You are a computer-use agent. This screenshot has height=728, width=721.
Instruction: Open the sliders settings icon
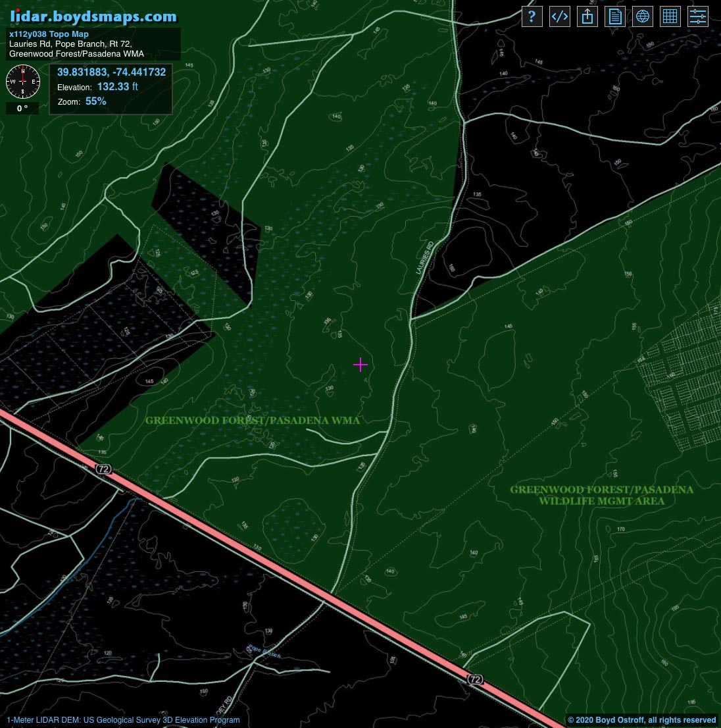(x=697, y=16)
